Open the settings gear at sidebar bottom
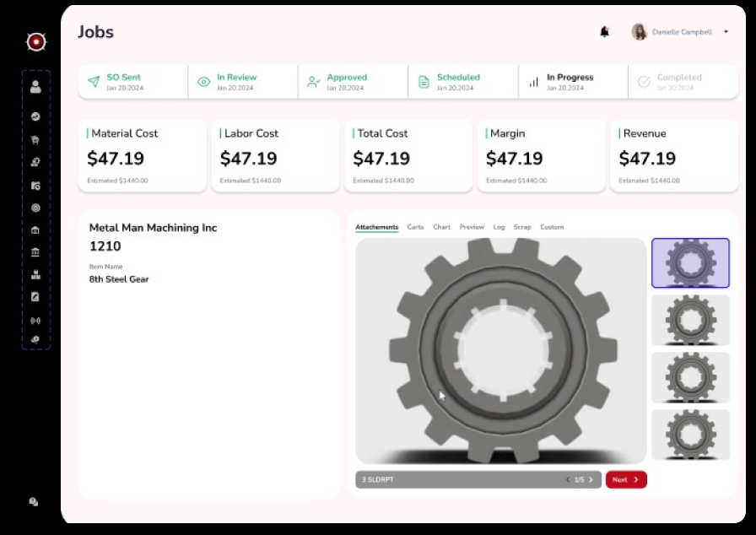Screen dimensions: 756x535 [x=33, y=501]
